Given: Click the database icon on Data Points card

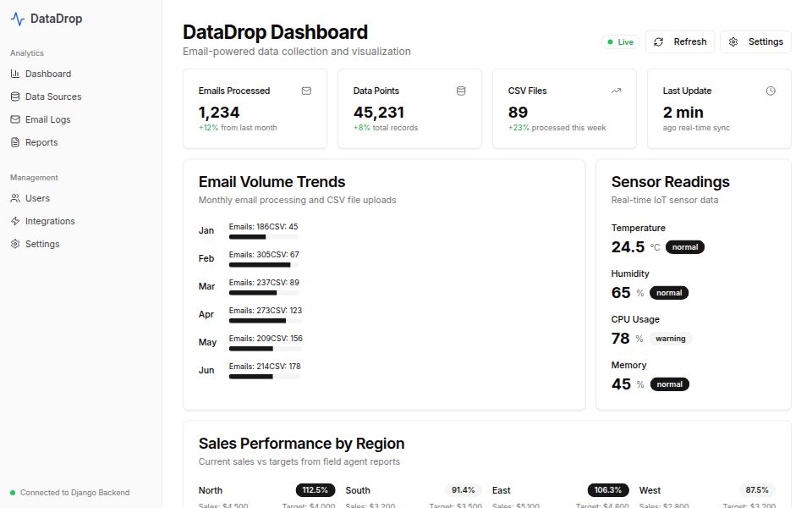Looking at the screenshot, I should point(462,91).
